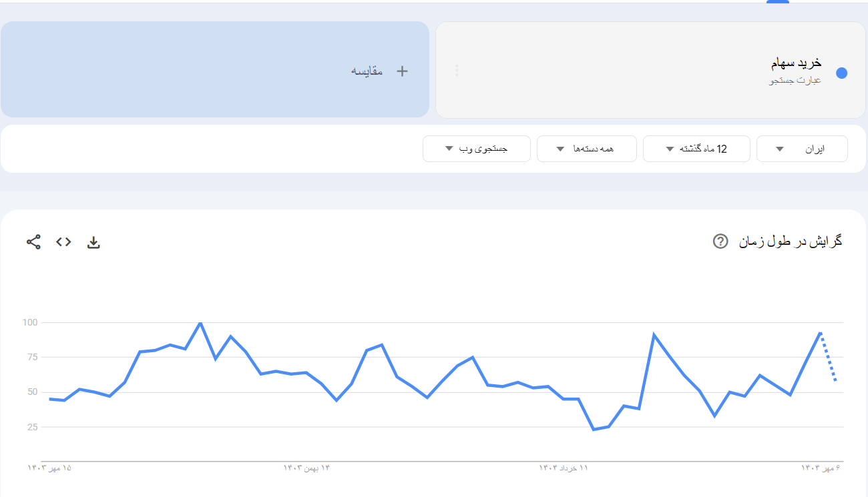Click the Google Trends blue indicator at top

[x=777, y=2]
